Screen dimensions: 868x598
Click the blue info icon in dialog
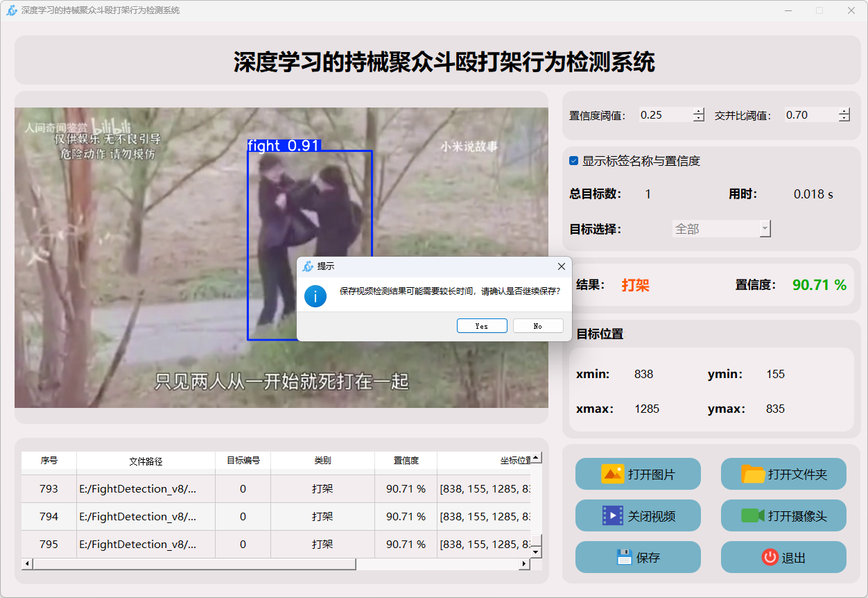(315, 296)
